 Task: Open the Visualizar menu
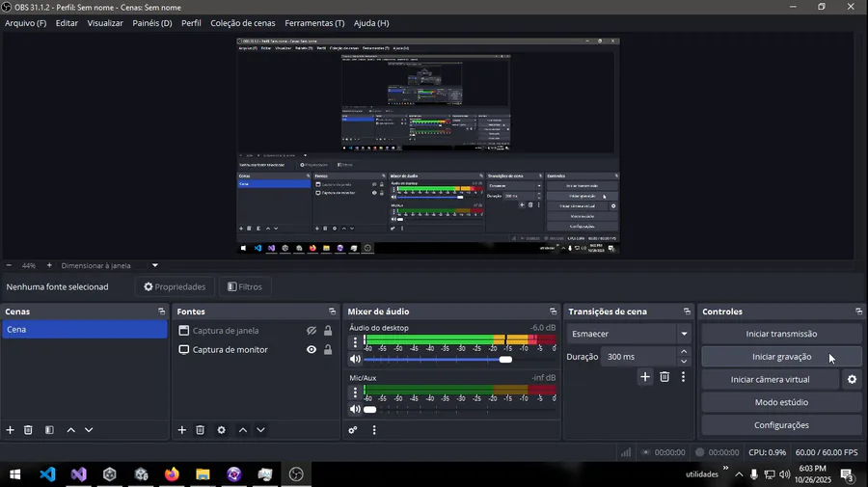(105, 23)
